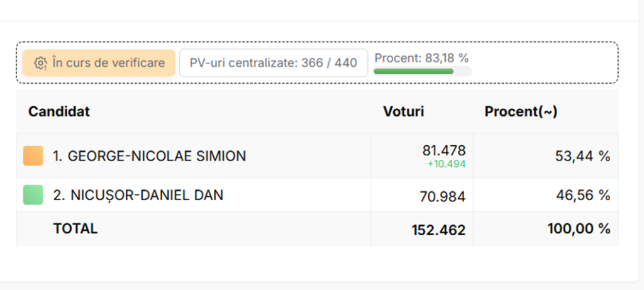
Task: Click the orange George-Nicolae Simion color swatch
Action: [x=33, y=155]
